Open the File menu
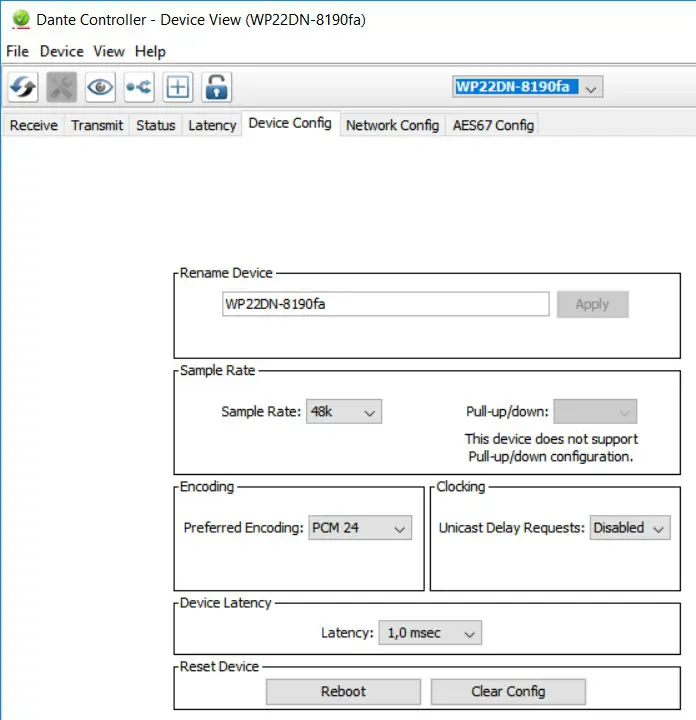696x720 pixels. coord(17,51)
